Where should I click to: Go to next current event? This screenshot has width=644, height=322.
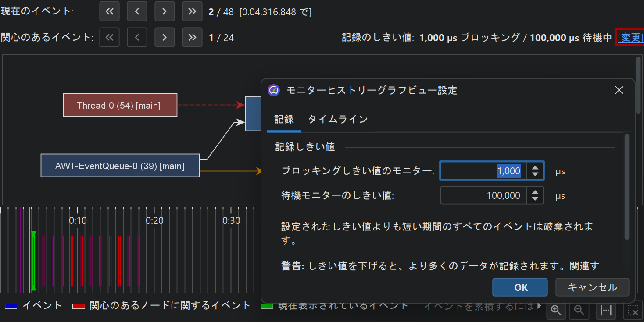tap(165, 11)
